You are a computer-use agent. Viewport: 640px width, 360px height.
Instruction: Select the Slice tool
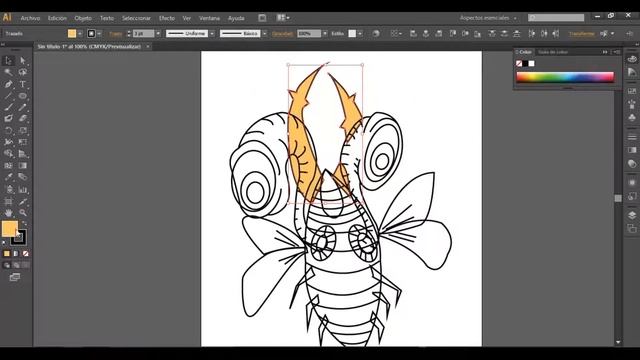coord(23,201)
